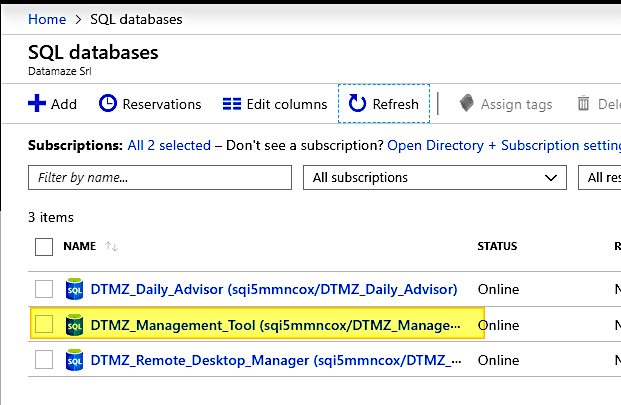Click the '3 items' count text
The width and height of the screenshot is (621, 405).
(51, 217)
